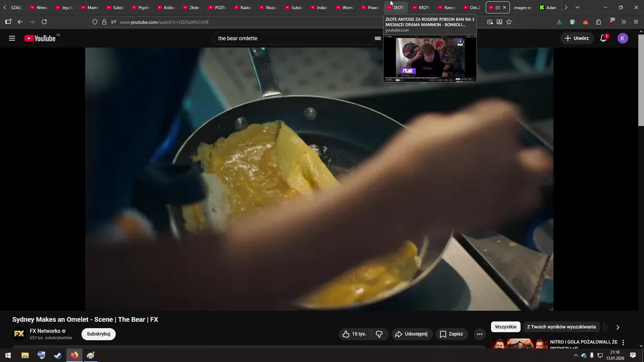The image size is (644, 362).
Task: Open the more actions ellipsis below video
Action: [x=479, y=334]
